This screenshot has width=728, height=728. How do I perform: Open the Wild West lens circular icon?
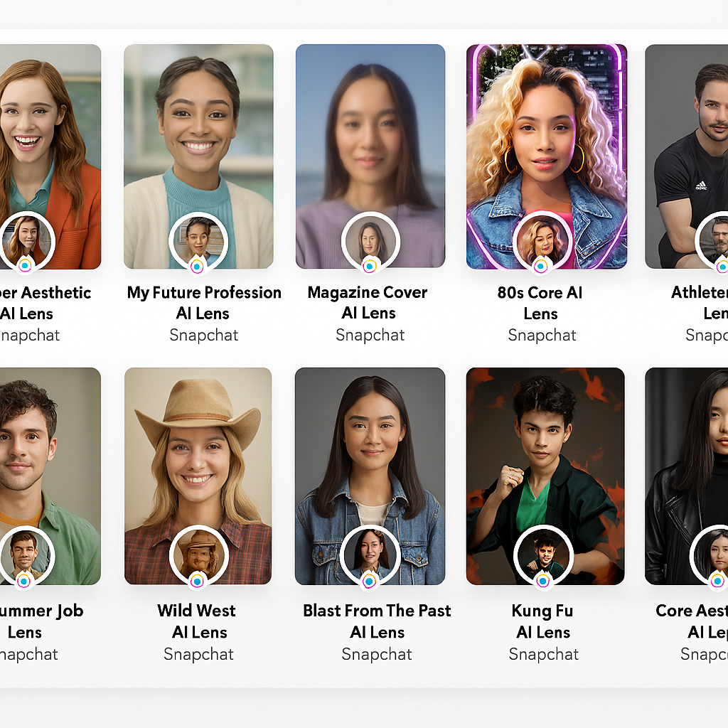[x=199, y=555]
